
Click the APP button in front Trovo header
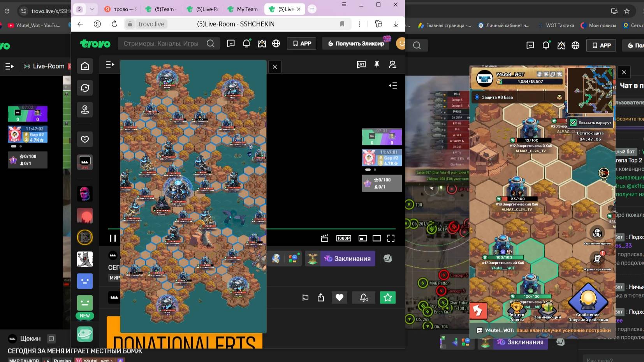click(x=302, y=43)
